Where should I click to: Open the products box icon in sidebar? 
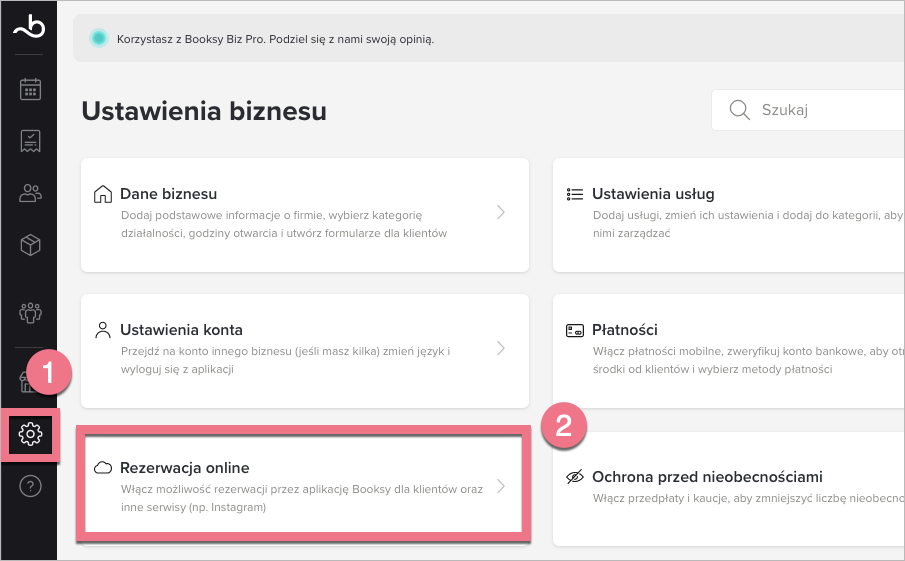pos(30,245)
